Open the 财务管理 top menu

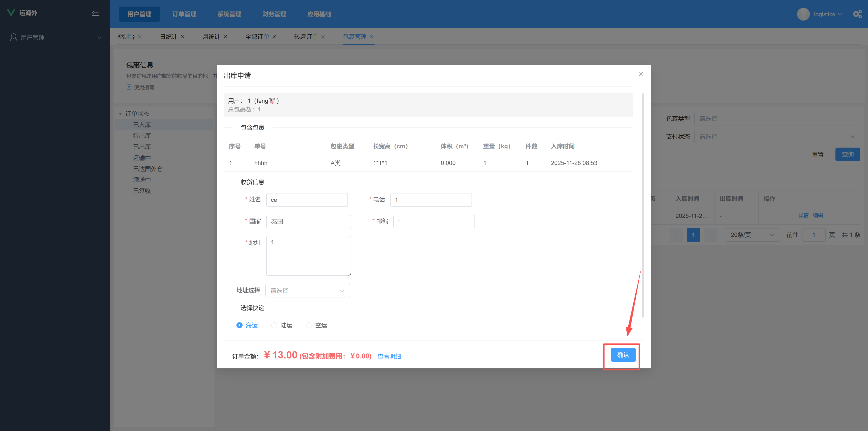coord(274,14)
